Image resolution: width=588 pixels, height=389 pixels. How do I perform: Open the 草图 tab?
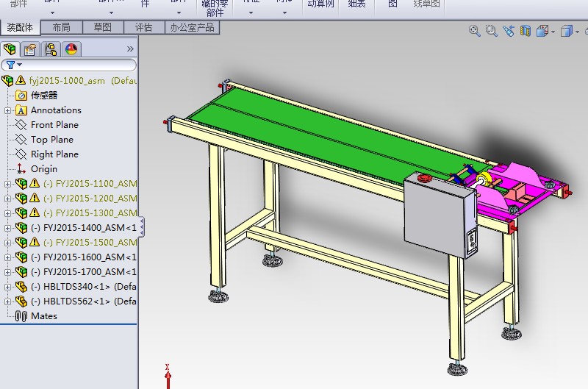click(103, 27)
